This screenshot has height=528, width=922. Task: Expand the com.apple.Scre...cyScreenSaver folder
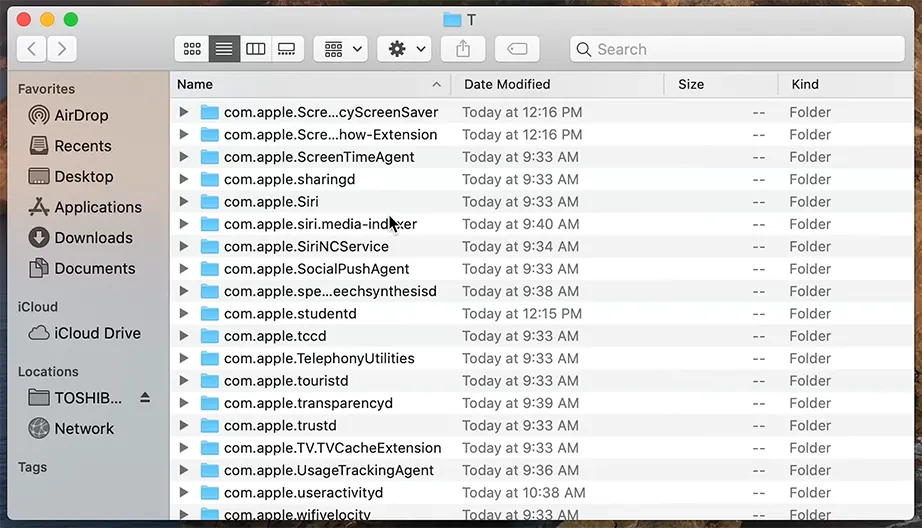tap(183, 112)
